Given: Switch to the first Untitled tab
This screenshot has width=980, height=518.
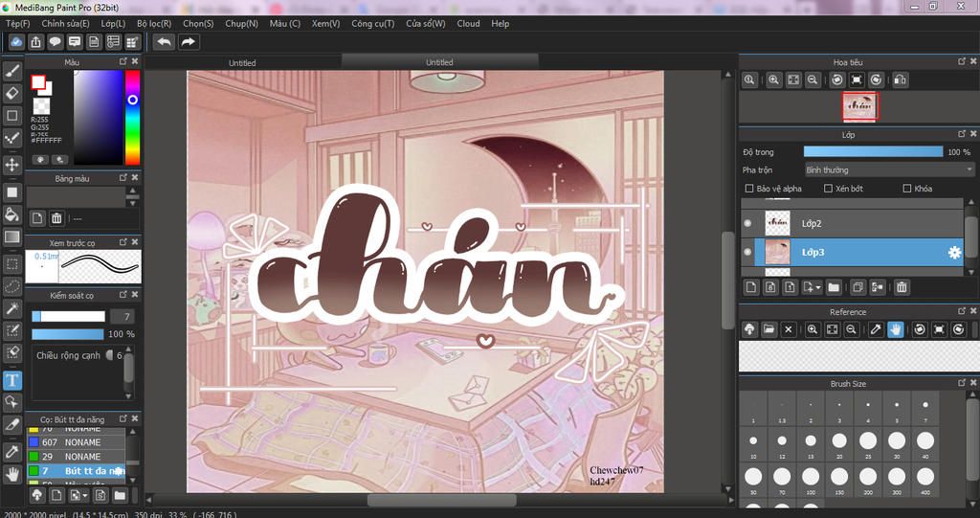Looking at the screenshot, I should point(242,62).
